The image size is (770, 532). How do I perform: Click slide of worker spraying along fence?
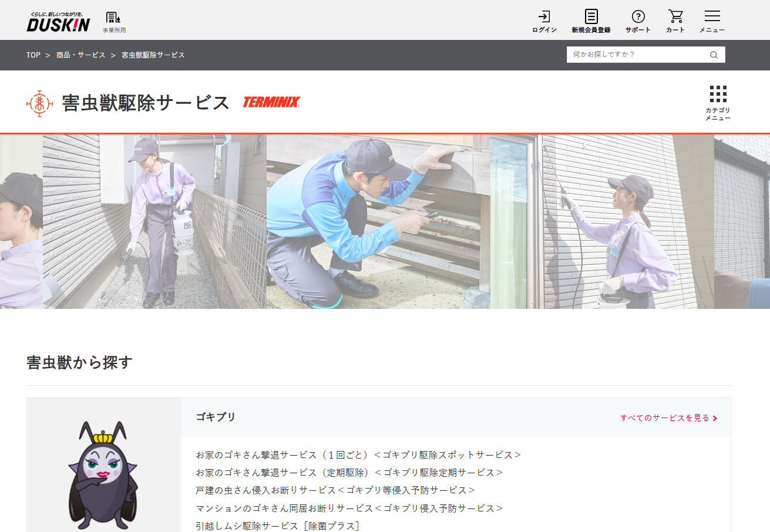click(154, 221)
